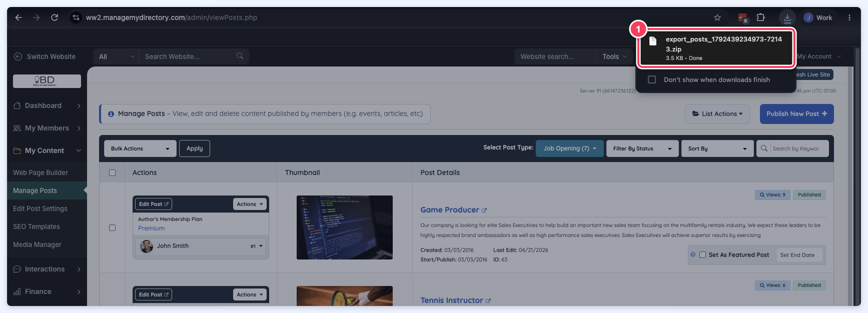Open the Work profile button
868x313 pixels.
pos(818,17)
